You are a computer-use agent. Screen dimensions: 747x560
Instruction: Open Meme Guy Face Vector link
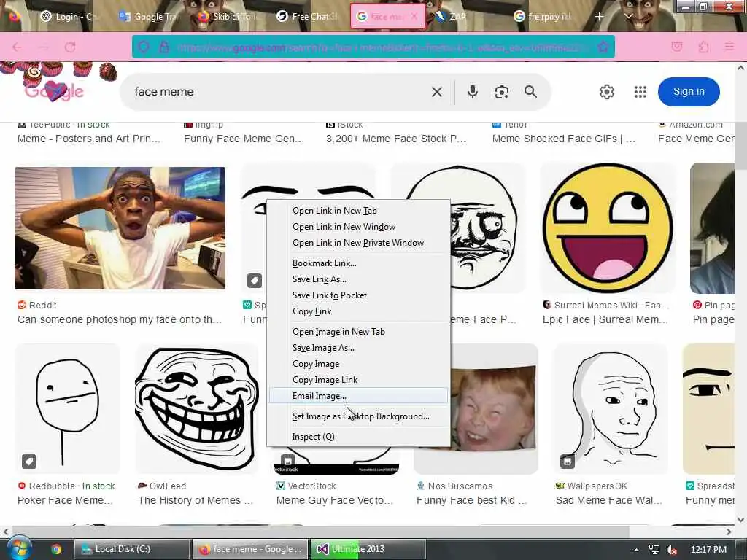tap(334, 500)
